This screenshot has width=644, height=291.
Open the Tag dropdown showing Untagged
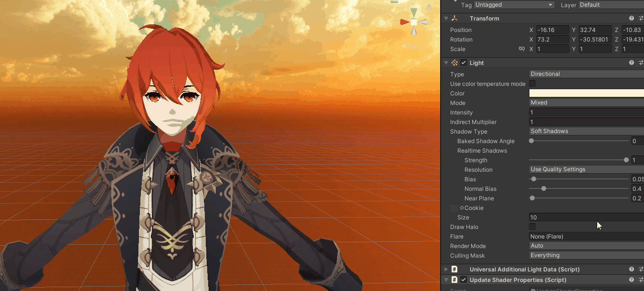click(514, 5)
